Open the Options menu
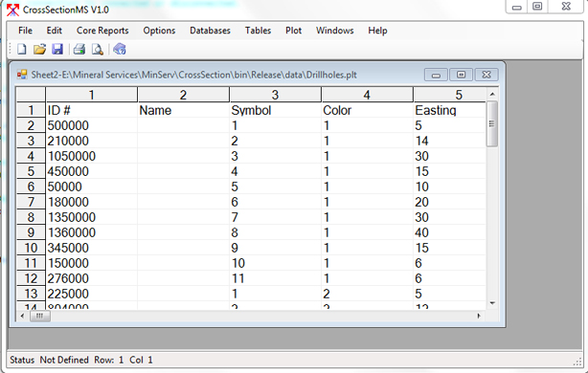The height and width of the screenshot is (373, 588). pyautogui.click(x=159, y=31)
